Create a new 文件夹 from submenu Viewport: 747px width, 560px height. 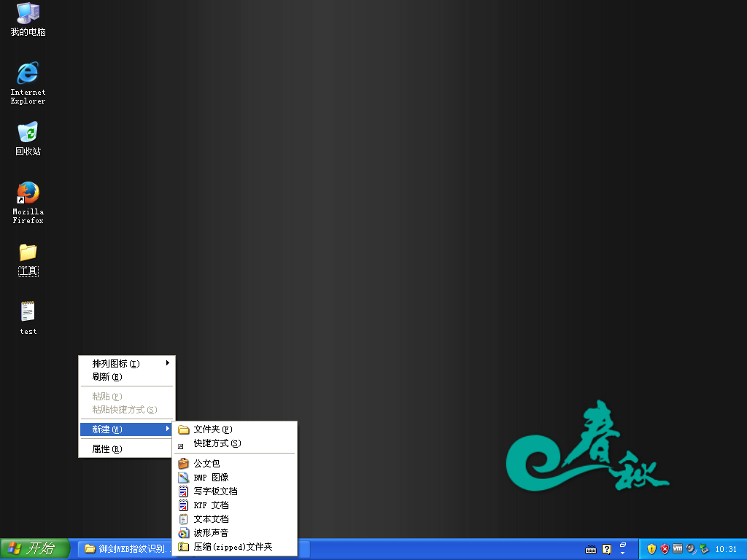tap(234, 429)
